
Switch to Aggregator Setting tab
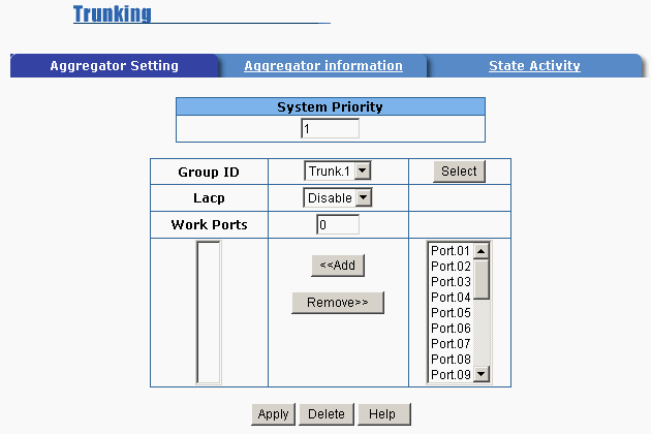pyautogui.click(x=114, y=66)
